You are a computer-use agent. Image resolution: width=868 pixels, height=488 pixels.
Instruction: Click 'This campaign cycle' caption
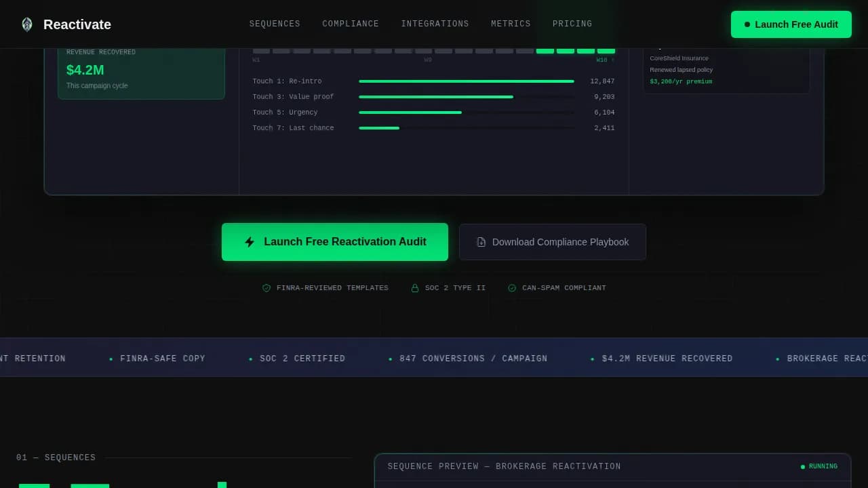pos(97,86)
